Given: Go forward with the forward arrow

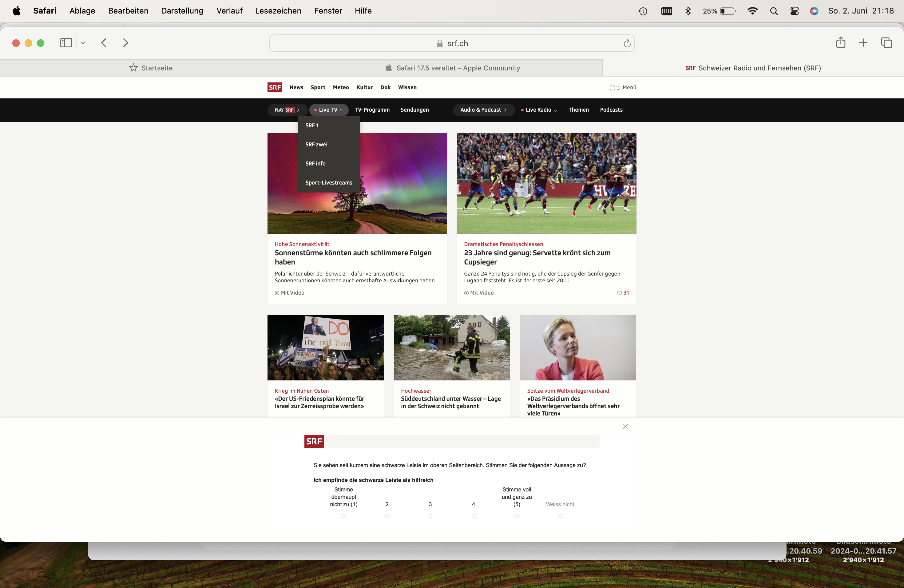Looking at the screenshot, I should click(126, 43).
